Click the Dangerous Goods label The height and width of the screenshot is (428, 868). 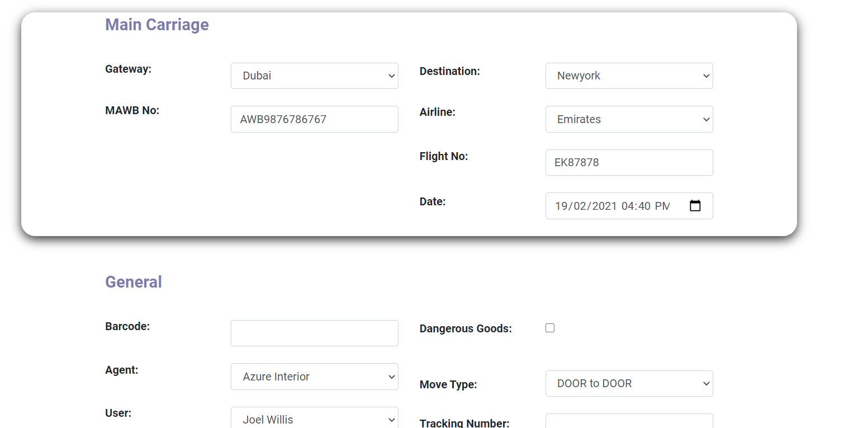[466, 329]
